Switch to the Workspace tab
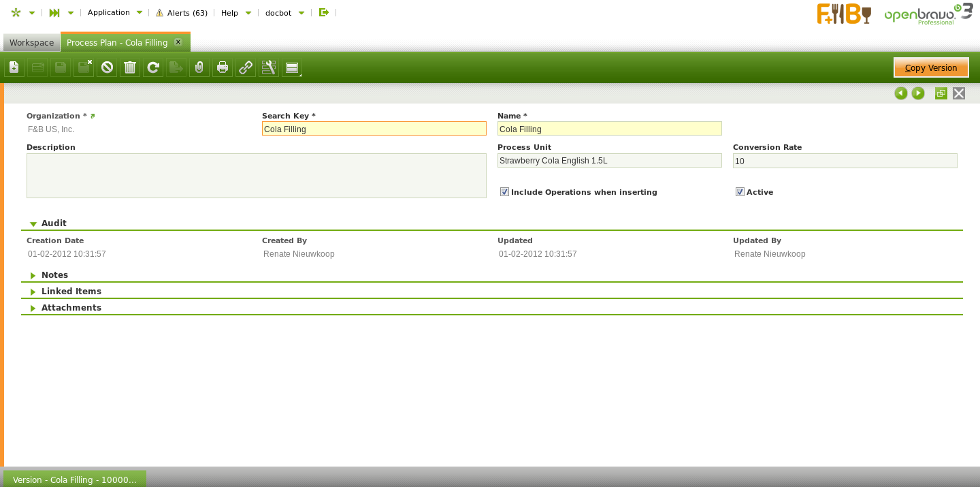980x487 pixels. (x=31, y=42)
